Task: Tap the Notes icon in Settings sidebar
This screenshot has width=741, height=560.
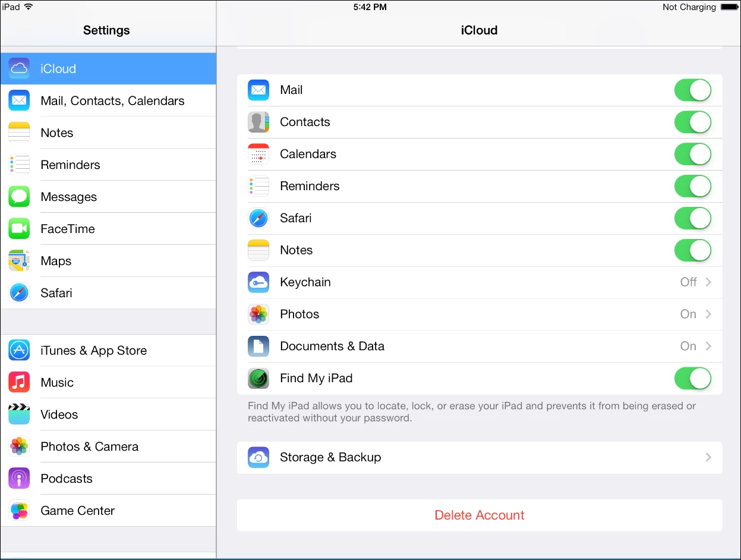Action: click(x=19, y=133)
